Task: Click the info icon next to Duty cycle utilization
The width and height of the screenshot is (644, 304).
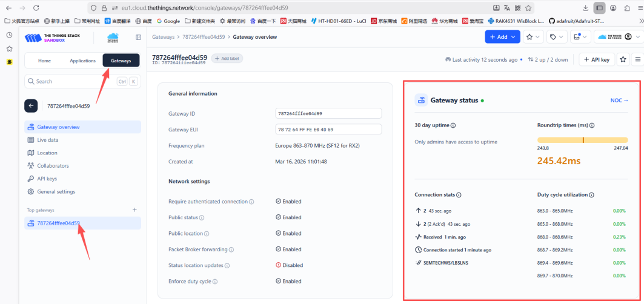Action: [x=591, y=195]
